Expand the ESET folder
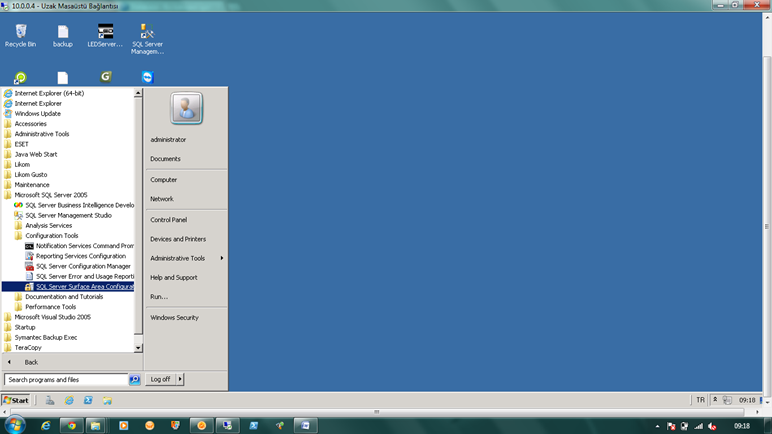This screenshot has width=772, height=434. point(21,144)
